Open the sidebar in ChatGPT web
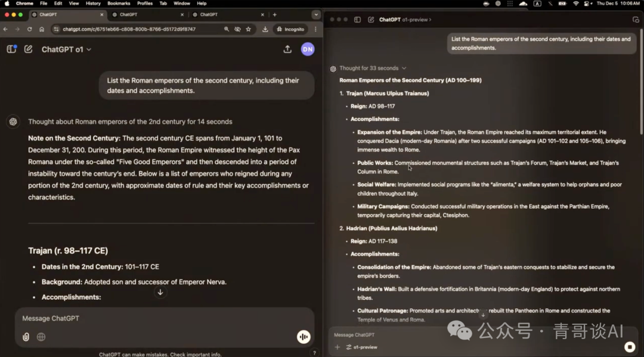Screen dimensions: 644x357 click(11, 49)
